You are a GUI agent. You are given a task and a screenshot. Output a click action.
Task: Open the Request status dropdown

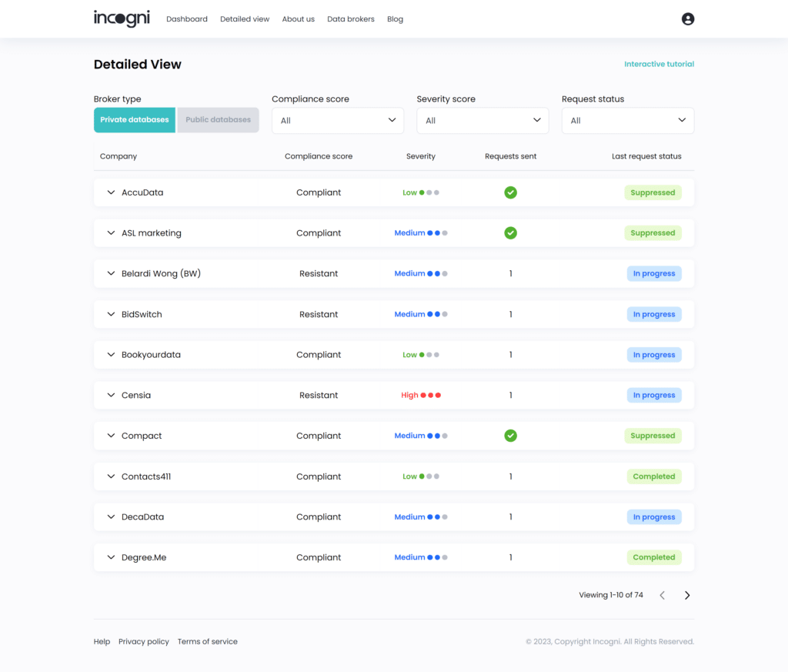(x=628, y=121)
